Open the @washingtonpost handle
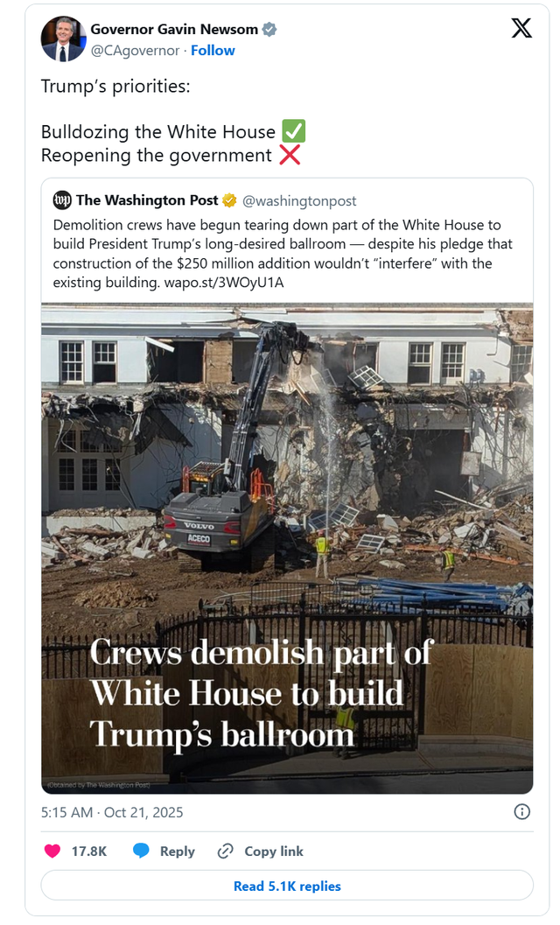This screenshot has width=560, height=925. [299, 201]
